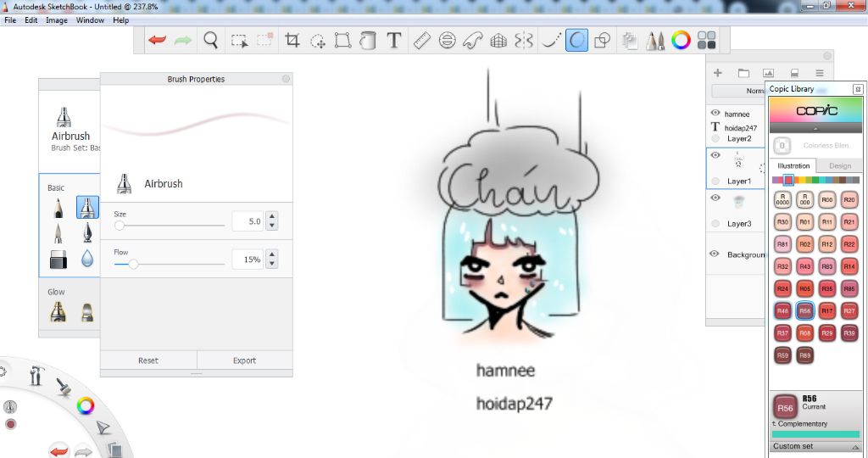Select the water drop Smear brush
The height and width of the screenshot is (458, 868).
click(87, 259)
